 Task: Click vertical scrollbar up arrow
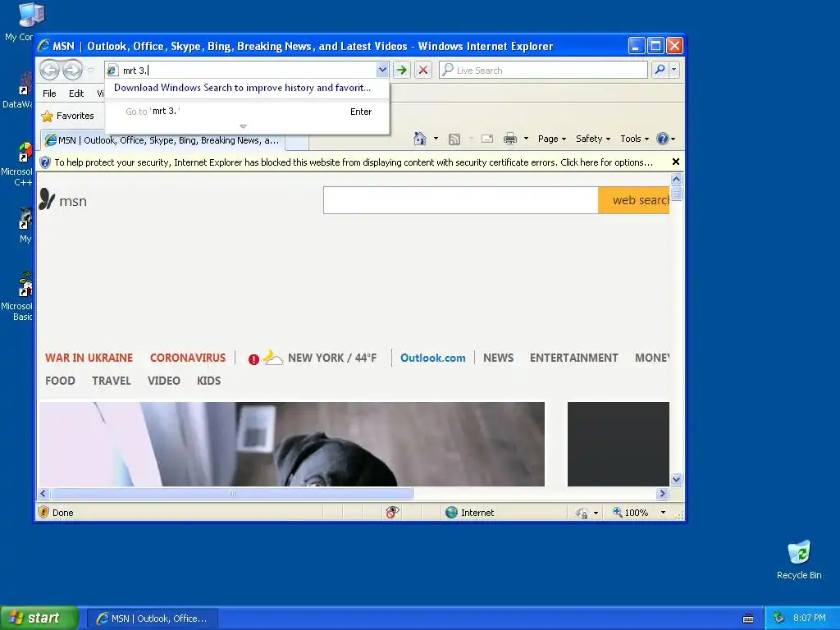(x=676, y=179)
